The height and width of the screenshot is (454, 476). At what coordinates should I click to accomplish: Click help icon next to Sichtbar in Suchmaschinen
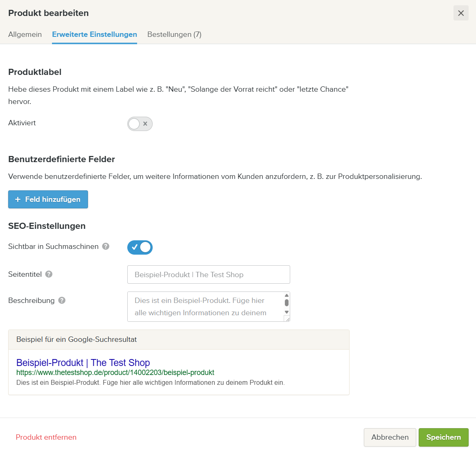coord(106,246)
